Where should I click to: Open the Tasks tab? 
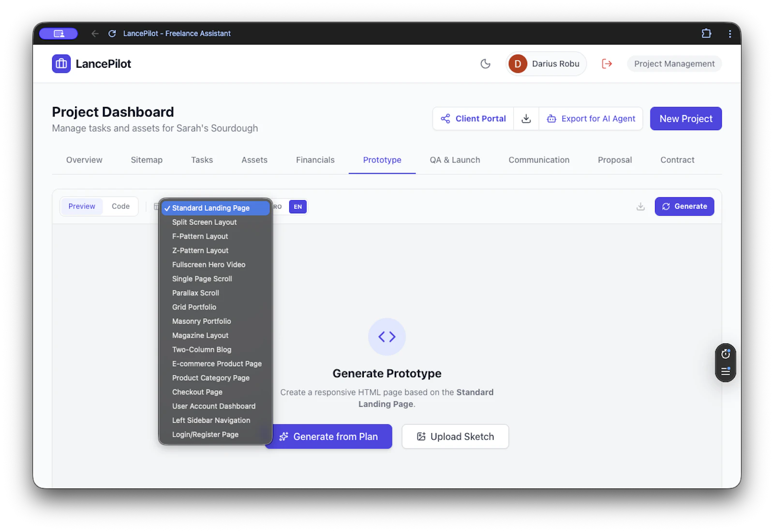pos(202,160)
